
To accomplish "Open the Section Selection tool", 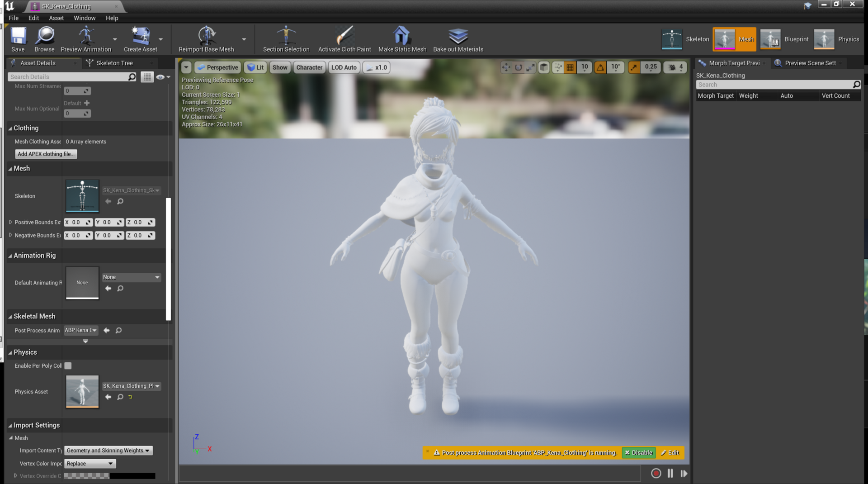I will pos(286,39).
